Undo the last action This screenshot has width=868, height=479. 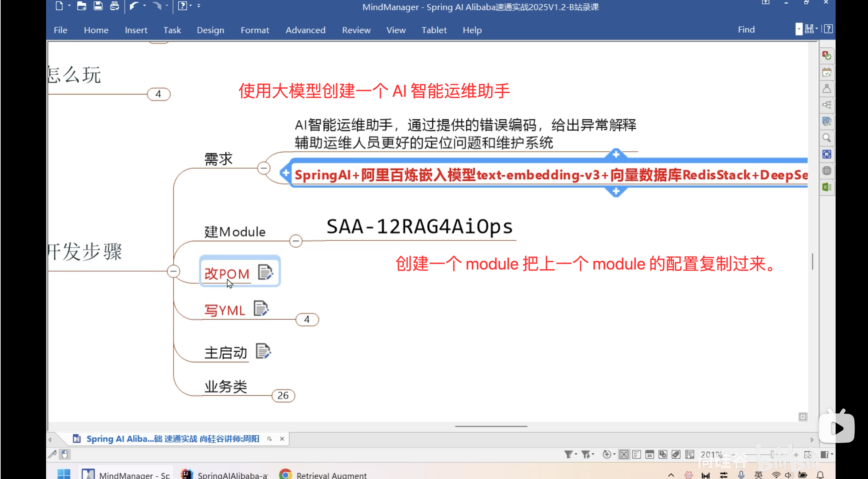pyautogui.click(x=135, y=6)
